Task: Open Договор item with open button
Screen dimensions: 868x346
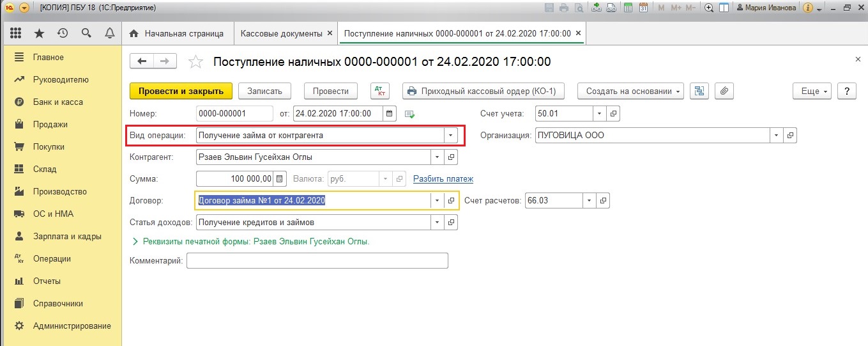Action: (x=451, y=200)
